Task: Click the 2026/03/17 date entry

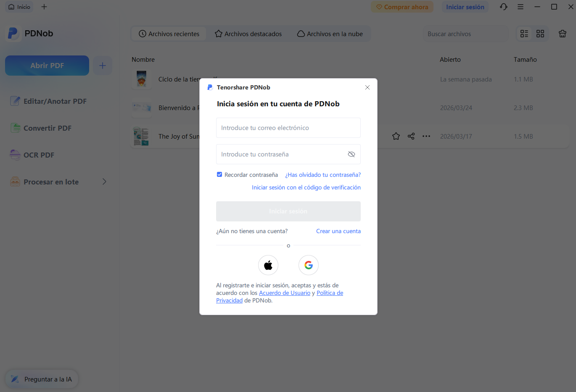Action: pos(456,137)
